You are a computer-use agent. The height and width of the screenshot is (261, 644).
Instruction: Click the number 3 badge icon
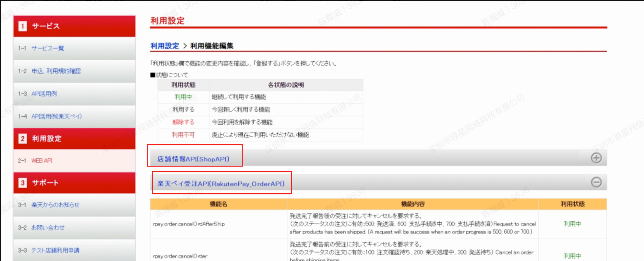click(x=22, y=183)
